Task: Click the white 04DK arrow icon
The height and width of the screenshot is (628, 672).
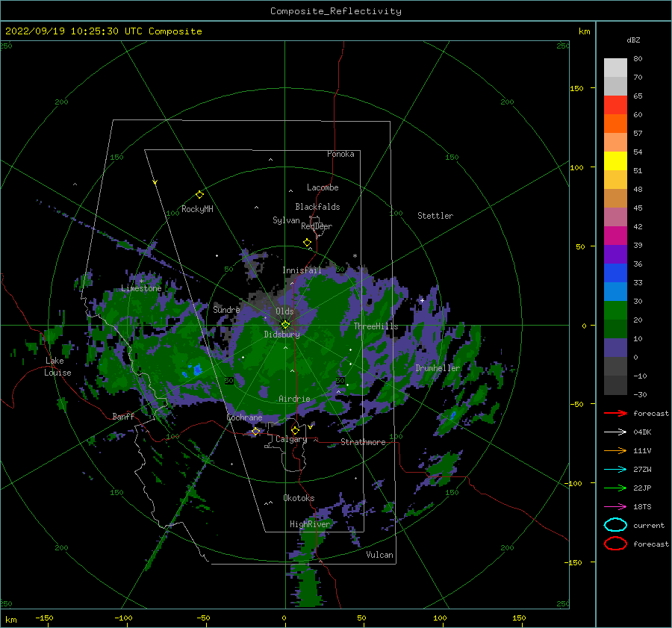Action: coord(615,432)
